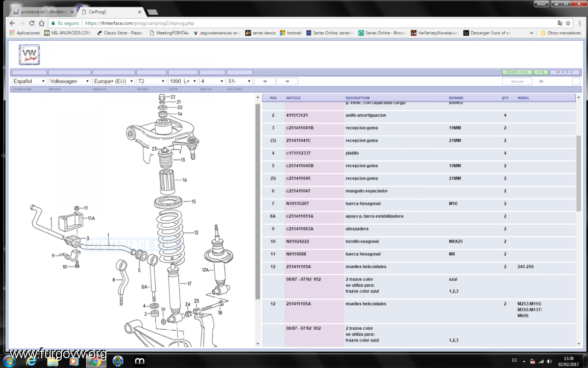
Task: Open the 1990 L+ year dropdown
Action: [183, 81]
